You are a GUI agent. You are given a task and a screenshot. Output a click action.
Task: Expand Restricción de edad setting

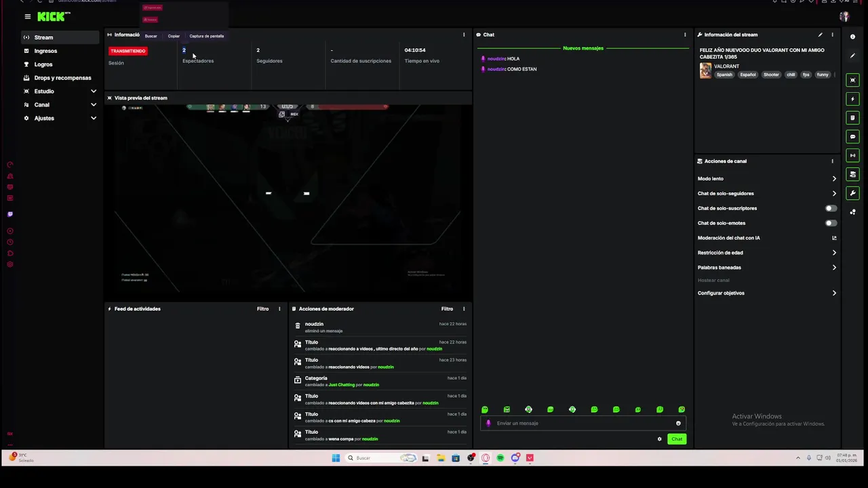coord(767,253)
